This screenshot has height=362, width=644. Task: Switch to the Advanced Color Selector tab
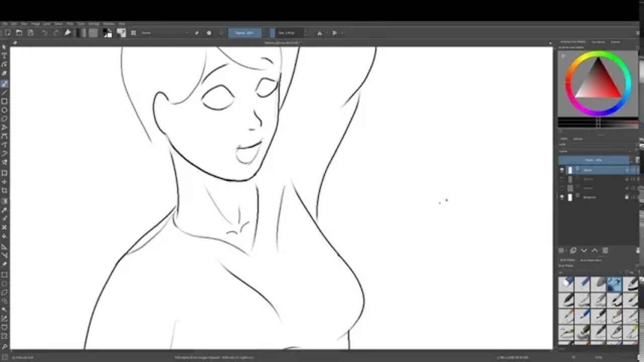click(573, 42)
